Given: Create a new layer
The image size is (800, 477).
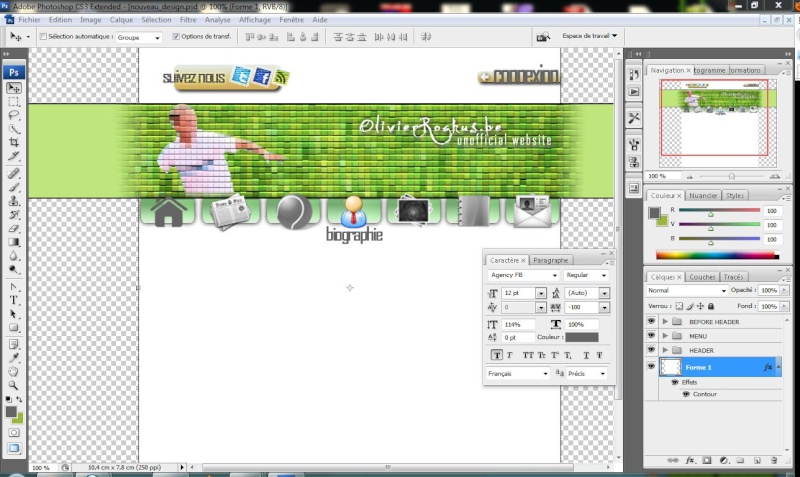Looking at the screenshot, I should tap(757, 460).
